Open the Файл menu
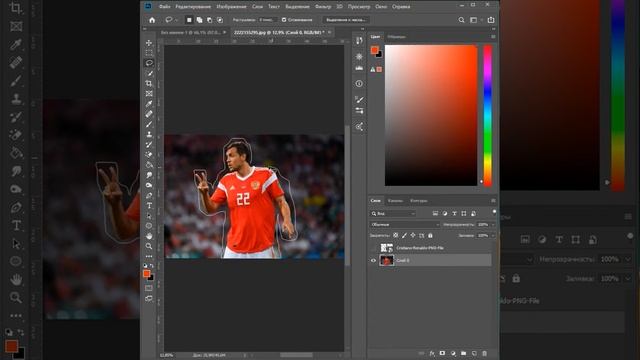The width and height of the screenshot is (640, 360). tap(164, 7)
